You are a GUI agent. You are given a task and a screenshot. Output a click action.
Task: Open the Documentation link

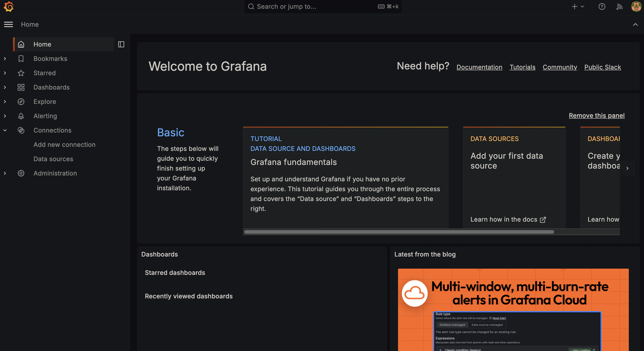[479, 67]
